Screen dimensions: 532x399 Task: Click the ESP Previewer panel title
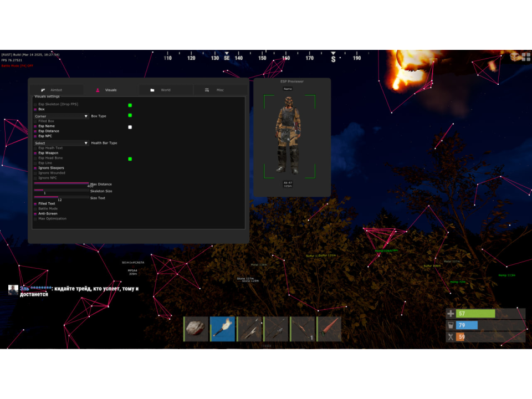(292, 81)
